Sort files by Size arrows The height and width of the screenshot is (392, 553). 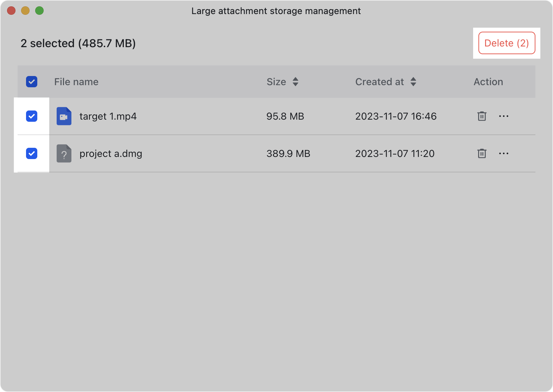pos(295,82)
